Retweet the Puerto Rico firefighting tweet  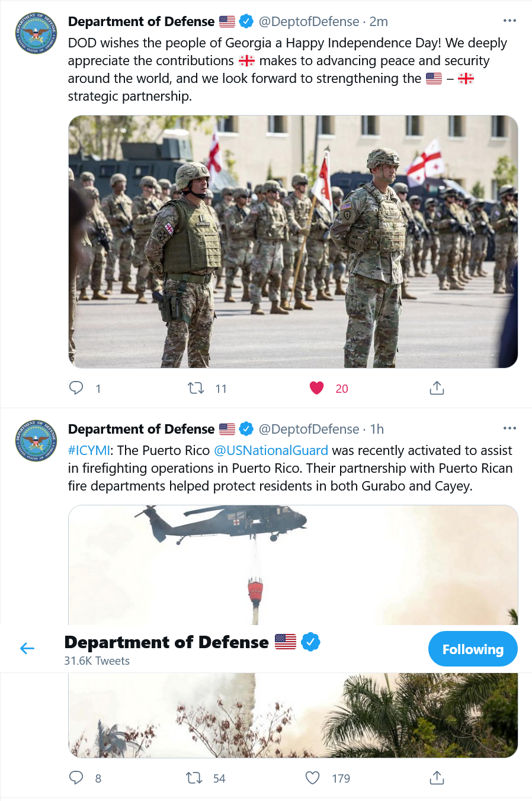click(194, 778)
